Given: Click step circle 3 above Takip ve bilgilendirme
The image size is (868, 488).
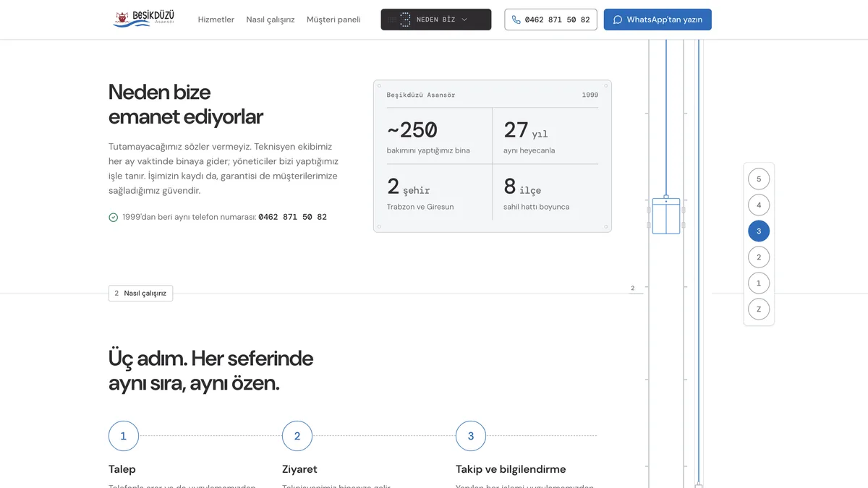Looking at the screenshot, I should click(471, 436).
